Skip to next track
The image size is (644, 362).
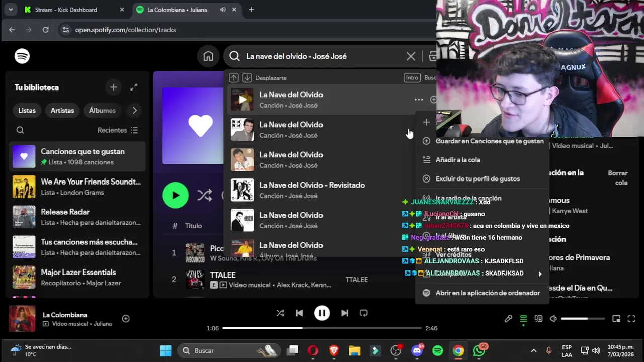point(345,313)
